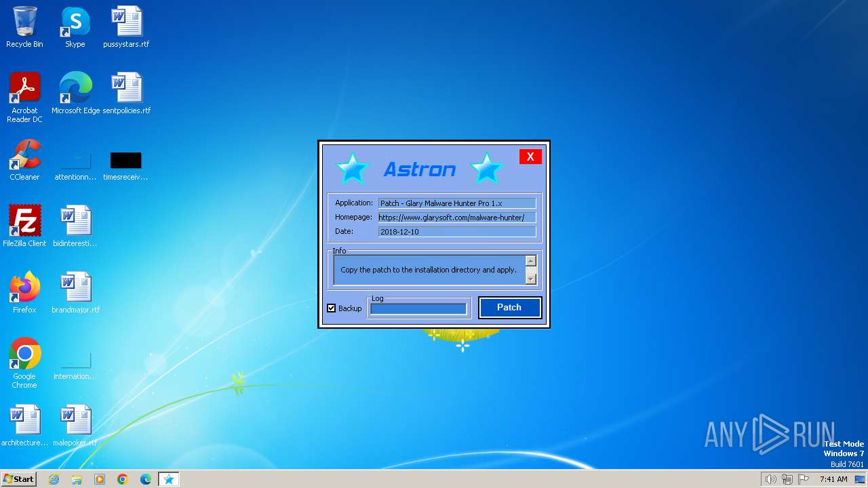Click the left star icon in Astron
868x488 pixels.
click(x=353, y=168)
